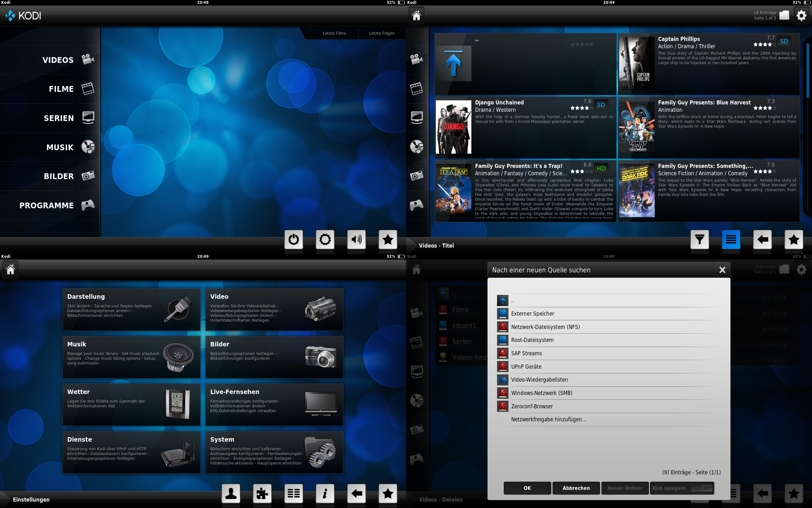Image resolution: width=812 pixels, height=508 pixels.
Task: Select photo camera sidebar icon in Videos - Titel
Action: coord(416,176)
